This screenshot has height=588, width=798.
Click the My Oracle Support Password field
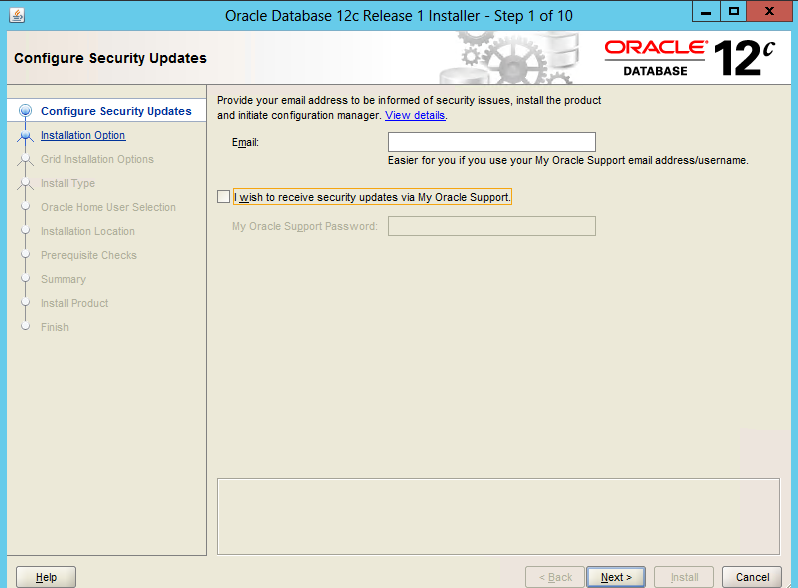491,226
